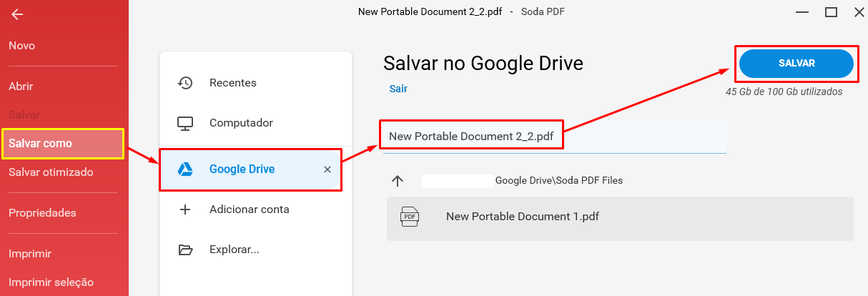Click Explorar... label
868x296 pixels.
click(235, 250)
